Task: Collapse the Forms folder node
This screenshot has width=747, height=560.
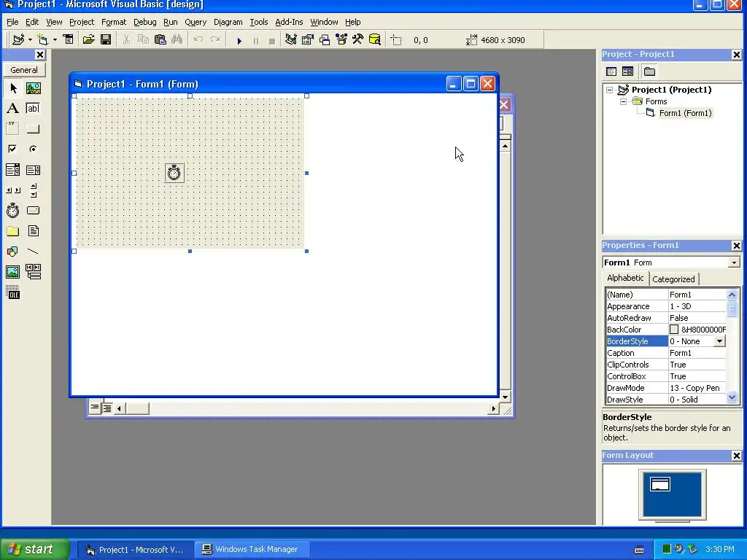Action: (623, 101)
